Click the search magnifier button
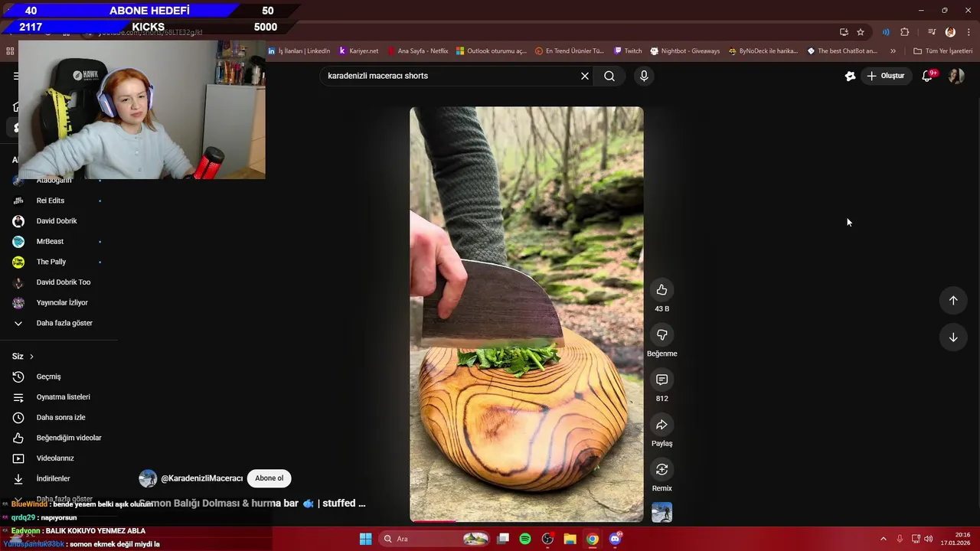The image size is (980, 551). coord(609,76)
